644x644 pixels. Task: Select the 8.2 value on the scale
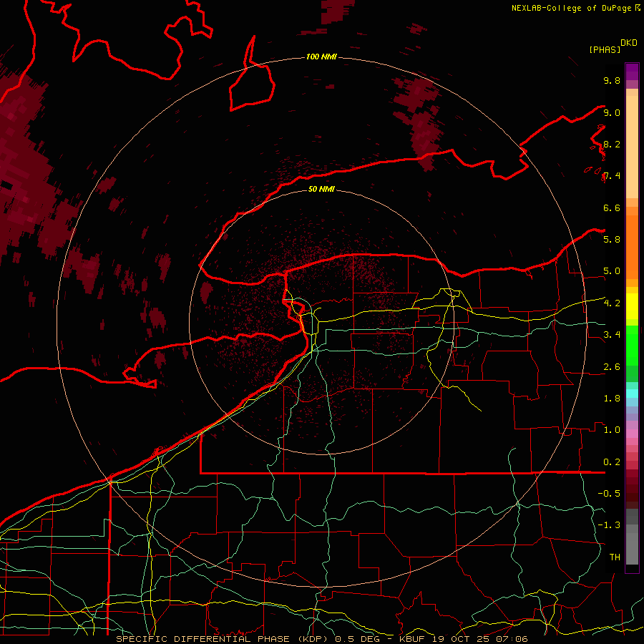click(612, 144)
